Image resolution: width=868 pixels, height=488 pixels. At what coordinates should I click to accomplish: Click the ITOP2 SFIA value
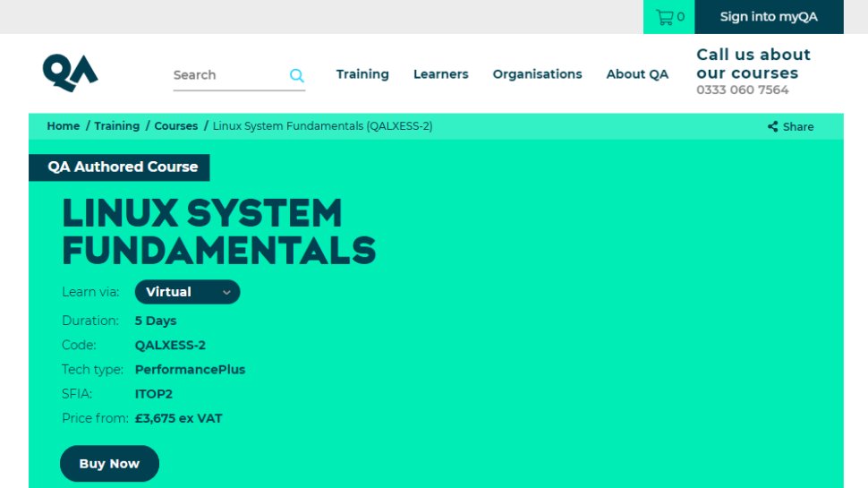coord(154,394)
